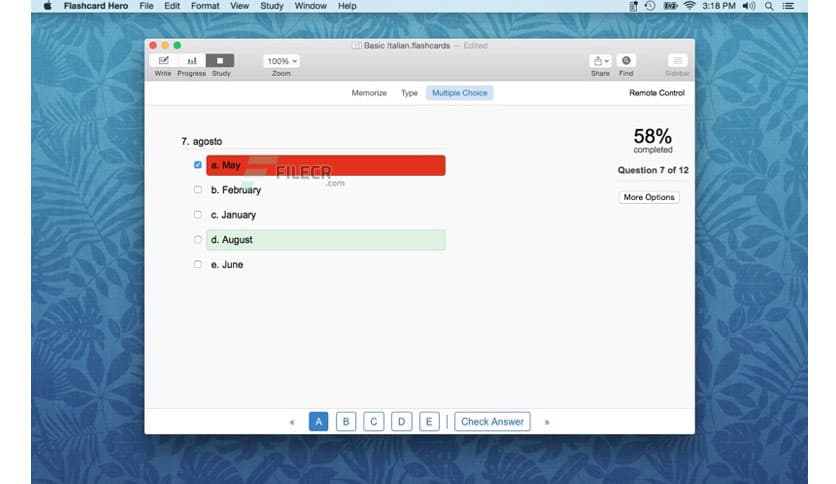
Task: Click the Check Answer button
Action: pos(492,422)
